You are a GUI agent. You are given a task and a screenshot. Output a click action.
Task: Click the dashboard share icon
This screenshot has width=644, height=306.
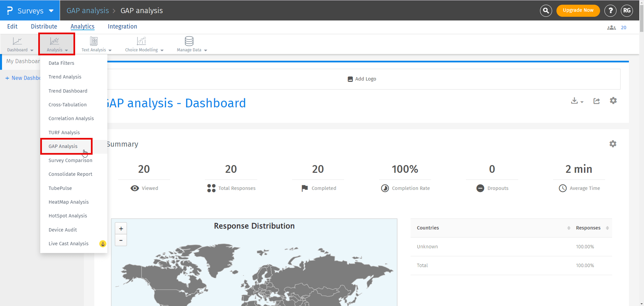tap(596, 101)
